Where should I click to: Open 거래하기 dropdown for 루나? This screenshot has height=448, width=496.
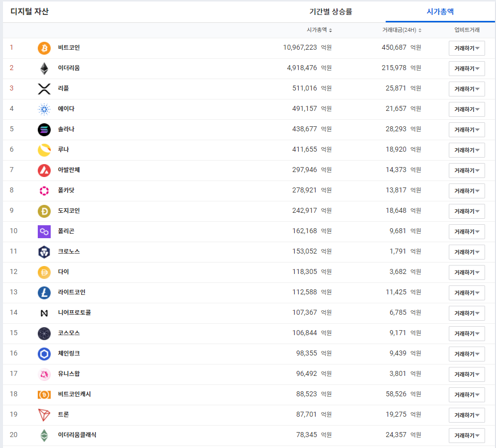467,150
